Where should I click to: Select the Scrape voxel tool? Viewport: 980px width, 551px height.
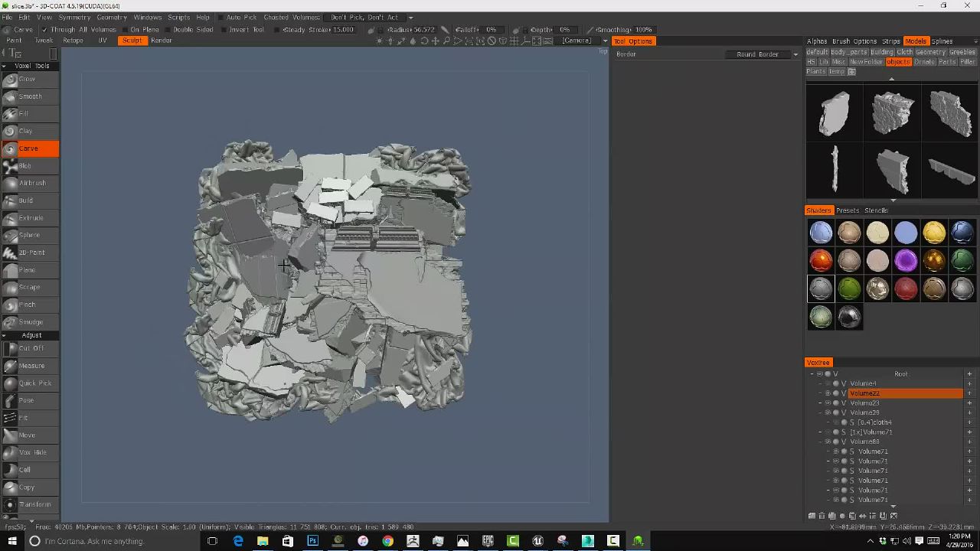tap(29, 287)
